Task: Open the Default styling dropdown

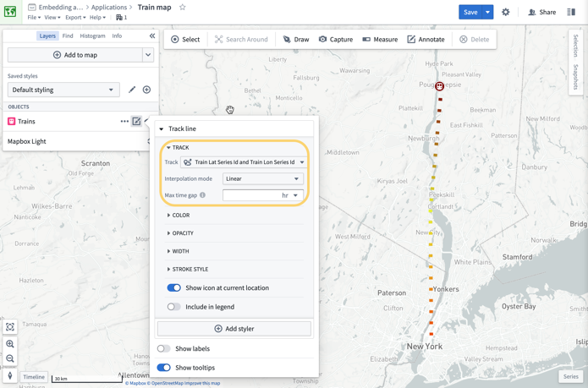Action: 63,90
